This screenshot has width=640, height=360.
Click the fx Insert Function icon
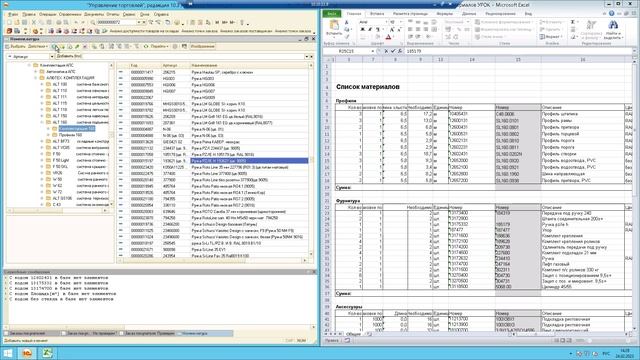400,51
